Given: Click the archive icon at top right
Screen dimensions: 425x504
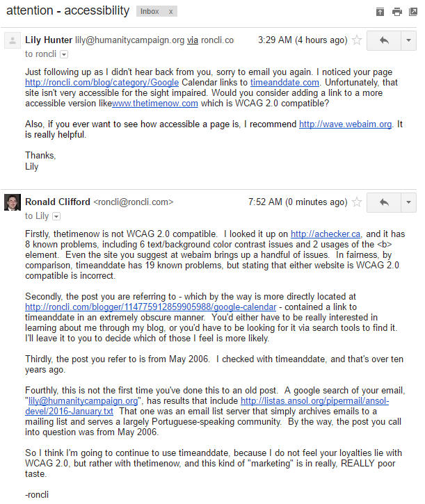Looking at the screenshot, I should [x=380, y=12].
